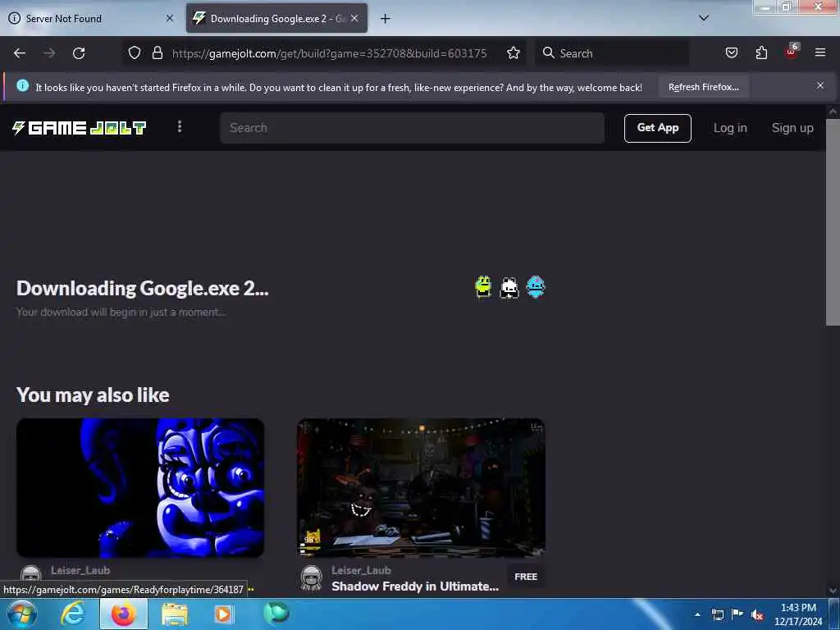
Task: Open the uBlock extension icon with badge
Action: pyautogui.click(x=792, y=52)
